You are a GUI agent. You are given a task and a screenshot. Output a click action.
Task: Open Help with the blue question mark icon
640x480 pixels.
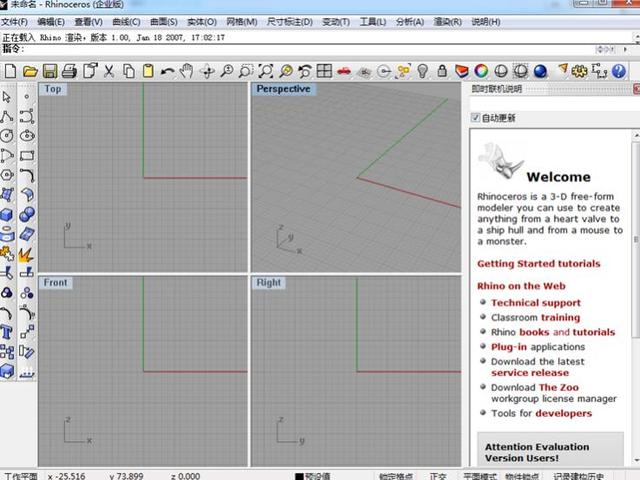[x=619, y=71]
